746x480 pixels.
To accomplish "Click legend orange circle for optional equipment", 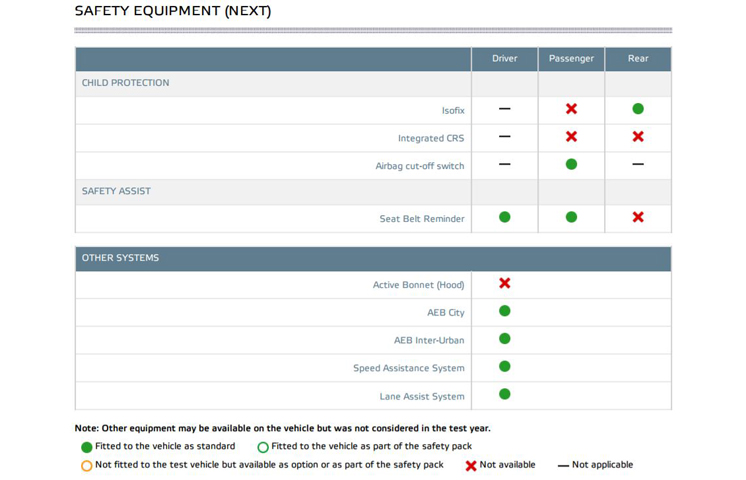I will coord(87,465).
